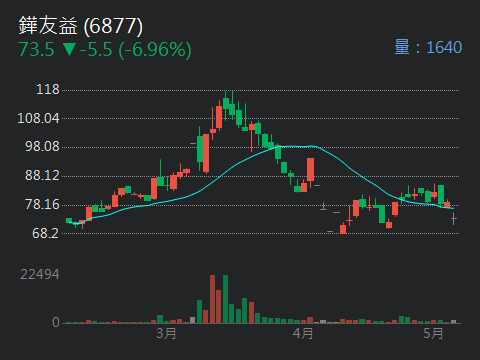Click the volume label 量：1640
480x360 pixels.
click(x=428, y=47)
